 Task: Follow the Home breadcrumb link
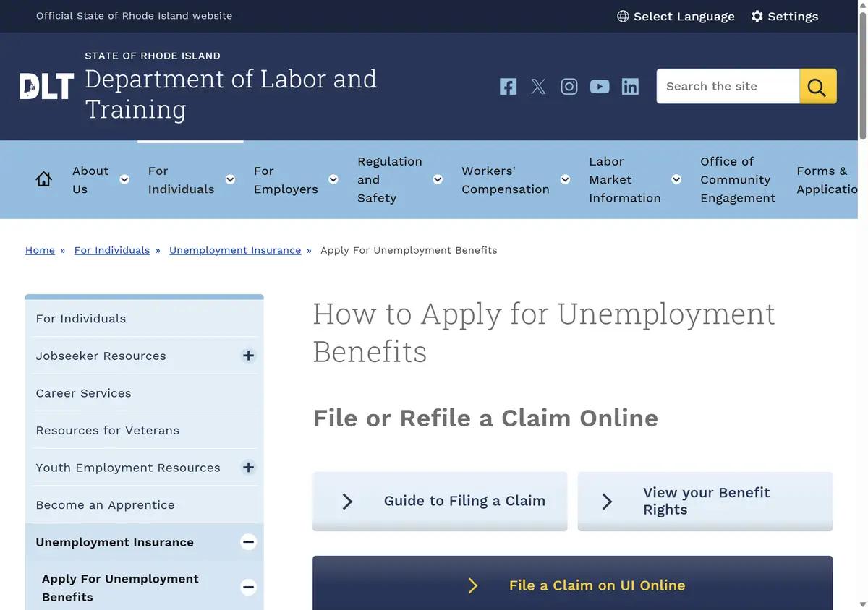[x=40, y=250]
